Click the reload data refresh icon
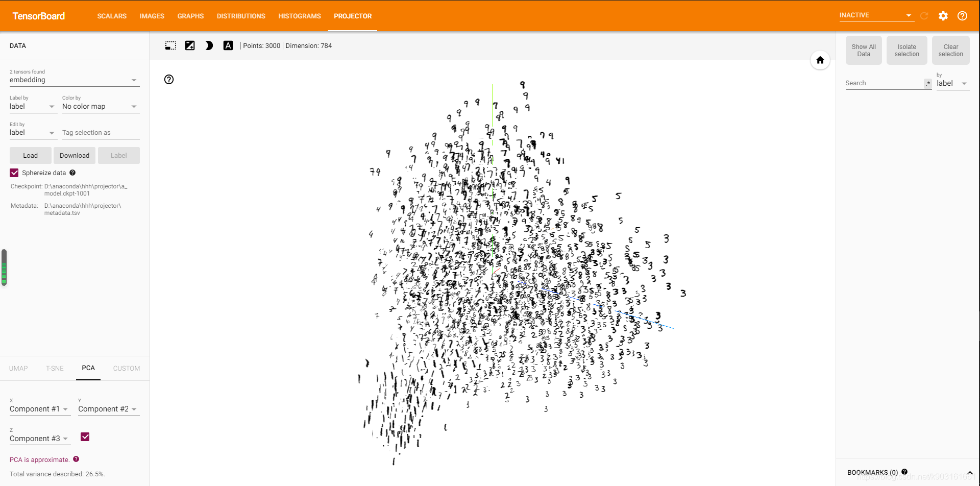Viewport: 980px width, 486px height. point(924,16)
